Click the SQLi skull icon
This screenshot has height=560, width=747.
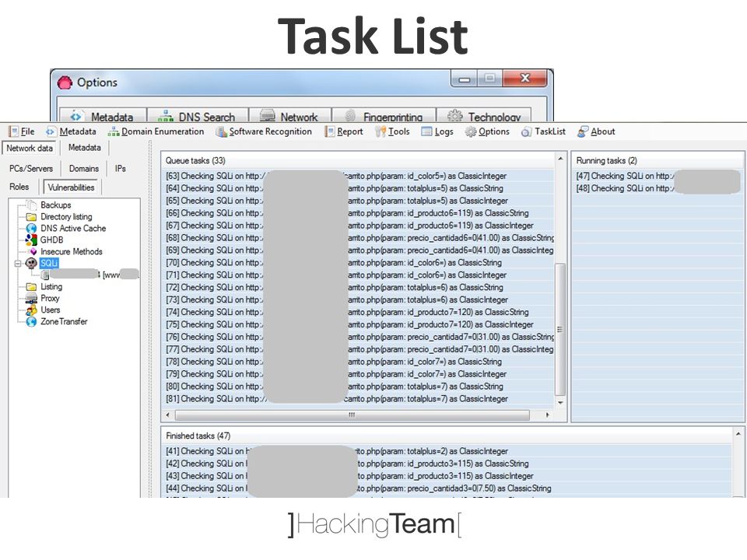(x=31, y=263)
